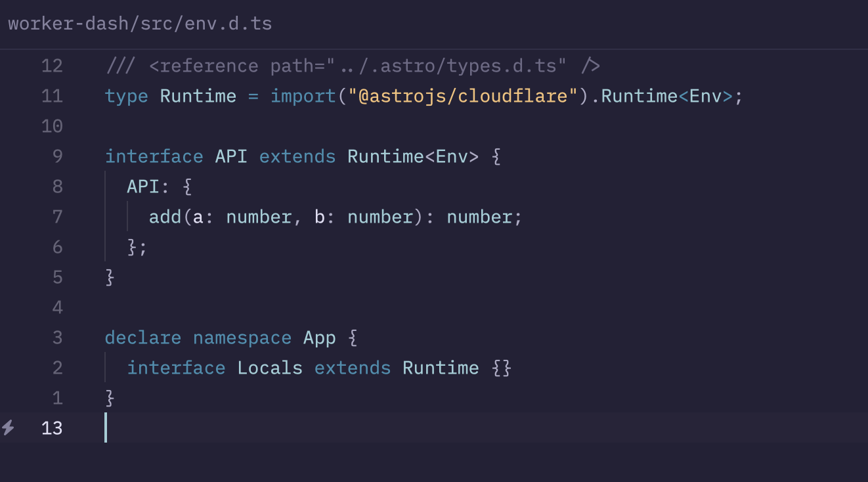The height and width of the screenshot is (482, 868).
Task: Click line number 1 in the gutter
Action: click(56, 398)
